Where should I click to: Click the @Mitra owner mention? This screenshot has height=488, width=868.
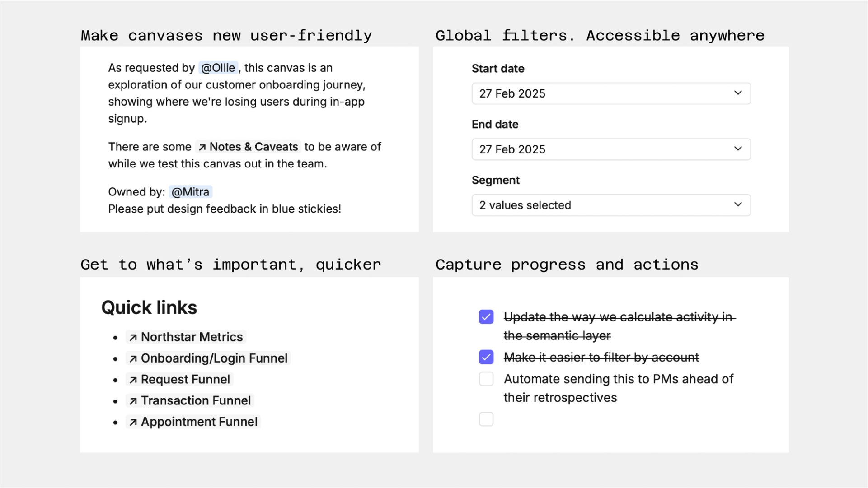tap(190, 192)
